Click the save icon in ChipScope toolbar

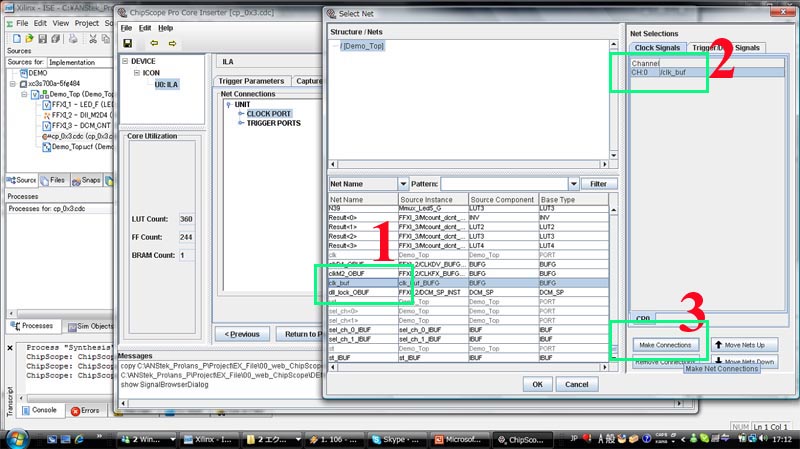click(128, 43)
